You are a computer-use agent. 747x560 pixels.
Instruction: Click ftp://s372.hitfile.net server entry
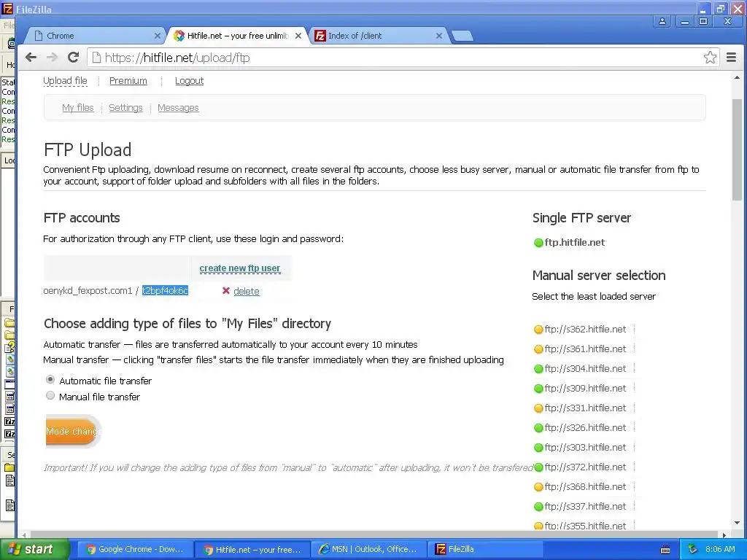click(x=585, y=467)
